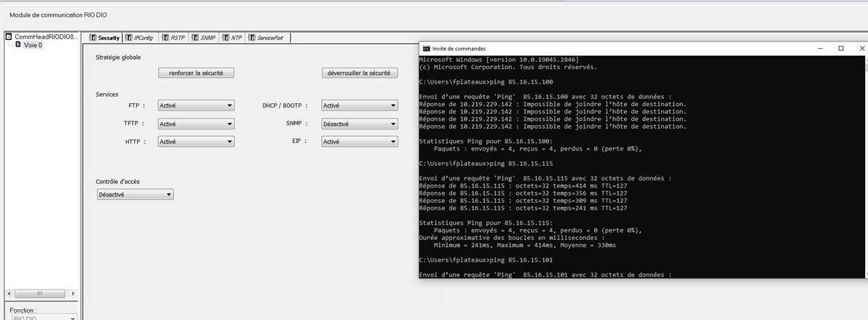Click the command prompt window icon

click(x=426, y=49)
